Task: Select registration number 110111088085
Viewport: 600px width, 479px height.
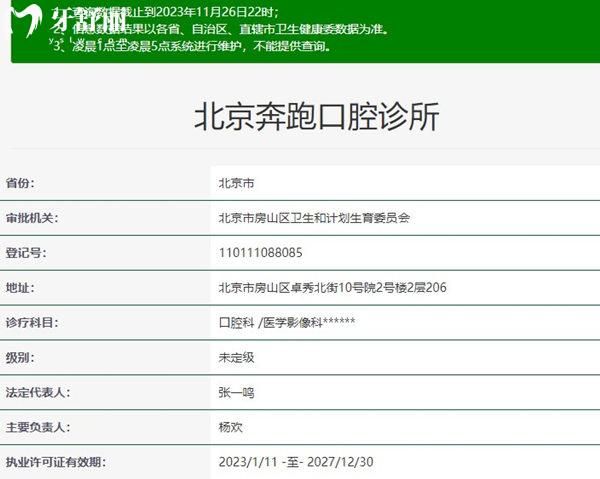Action: click(261, 253)
